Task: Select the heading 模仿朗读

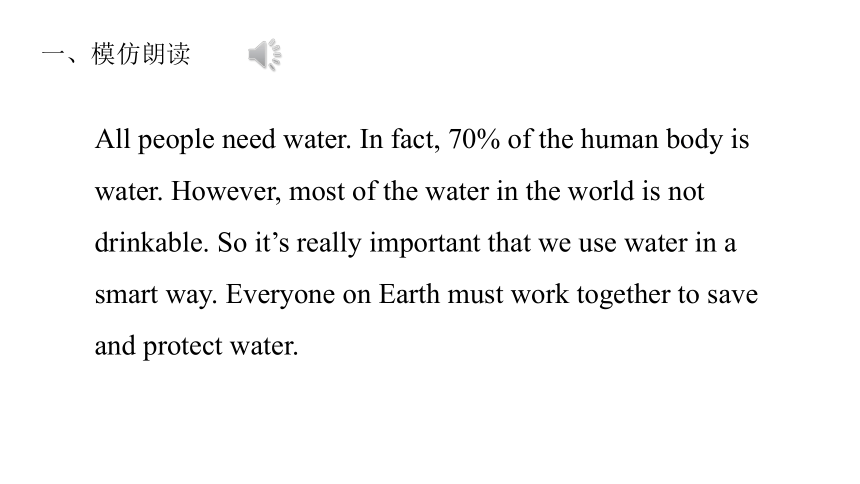Action: point(141,54)
